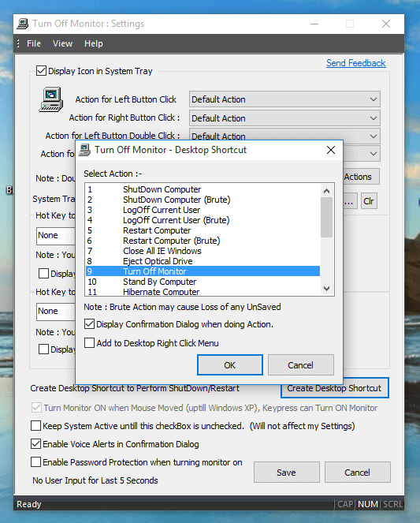
Task: Open the Send Feedback link
Action: [355, 63]
